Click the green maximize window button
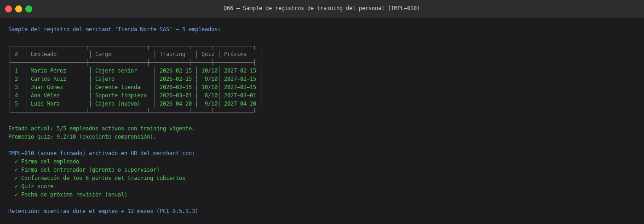Image resolution: width=644 pixels, height=224 pixels. click(29, 9)
